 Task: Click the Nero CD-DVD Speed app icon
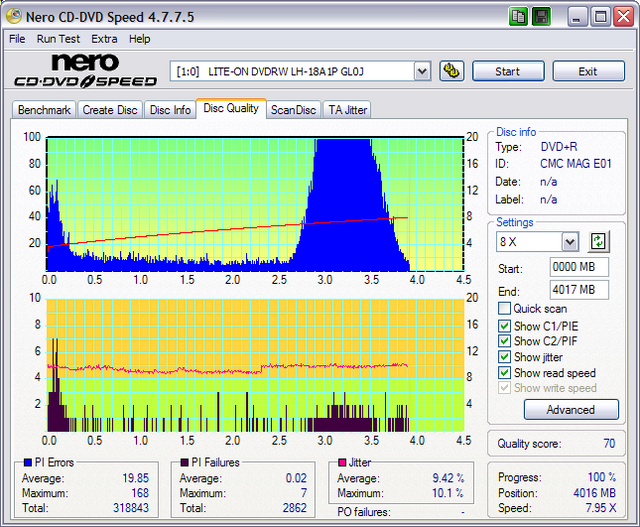[13, 16]
